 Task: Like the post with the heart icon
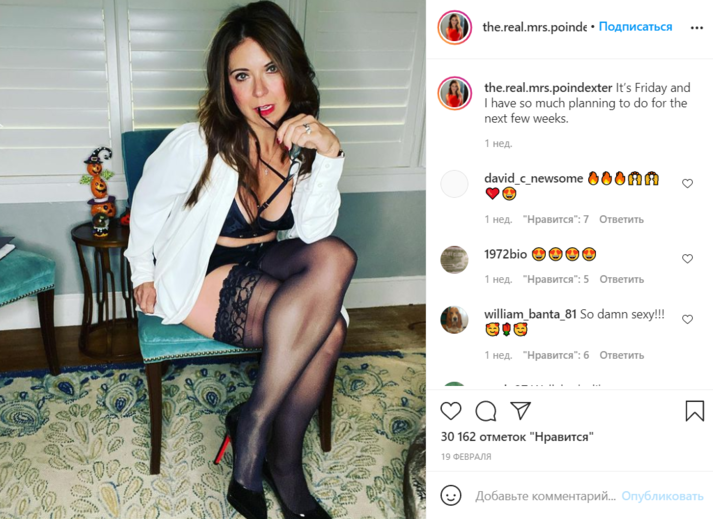pos(451,411)
